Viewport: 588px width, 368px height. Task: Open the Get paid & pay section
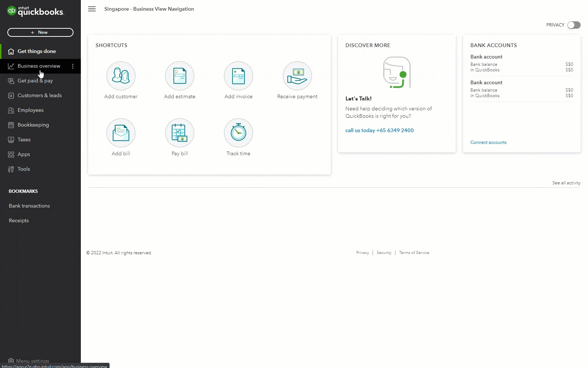pyautogui.click(x=35, y=81)
